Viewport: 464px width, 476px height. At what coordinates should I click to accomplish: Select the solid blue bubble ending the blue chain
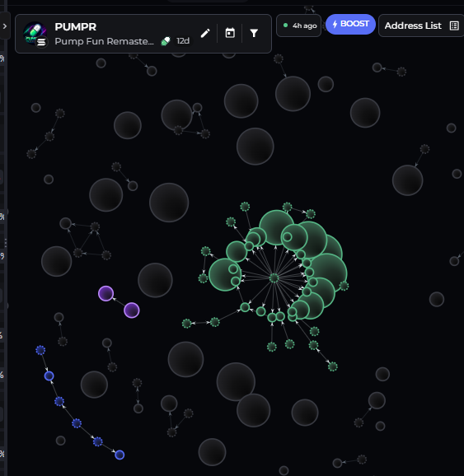(120, 455)
